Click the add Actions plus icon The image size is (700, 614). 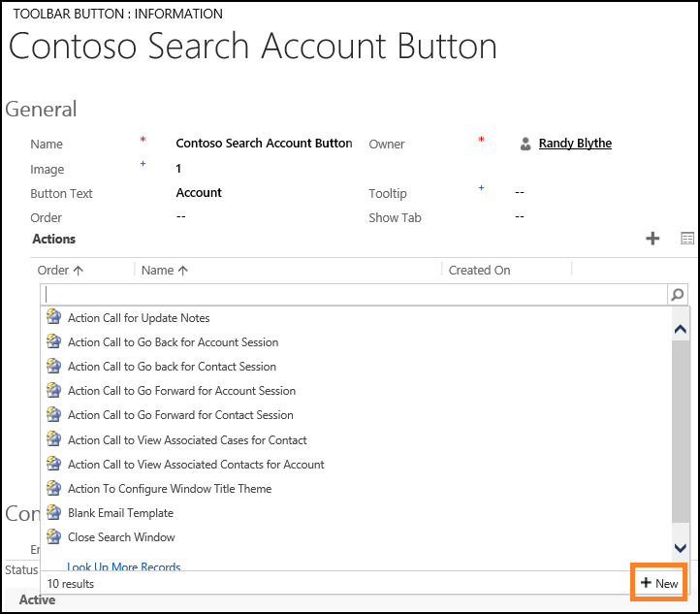[652, 239]
